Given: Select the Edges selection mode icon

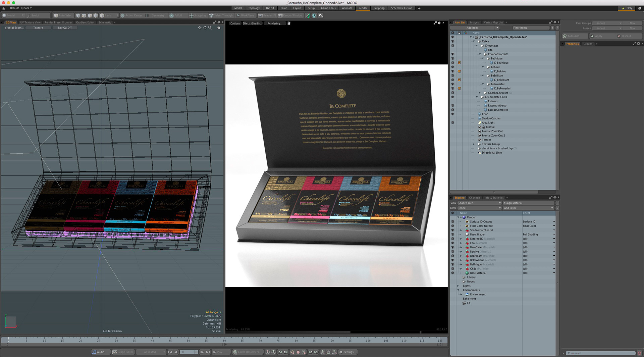Looking at the screenshot, I should 84,15.
